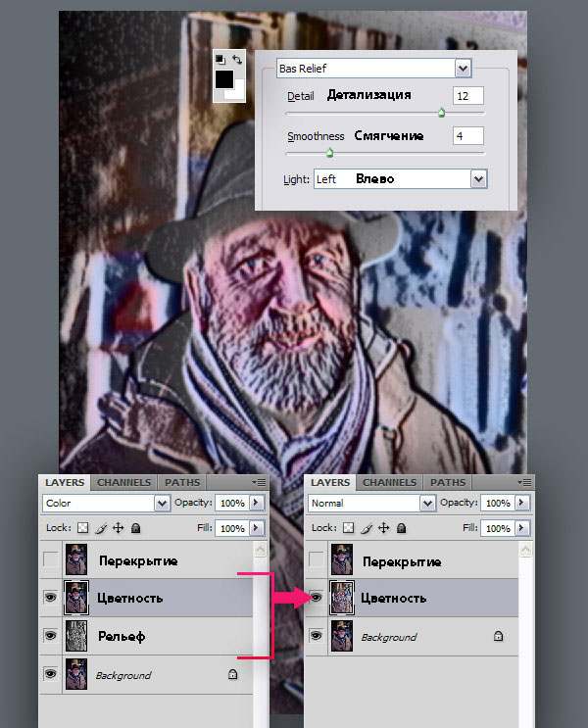Swap foreground and background colors icon
The width and height of the screenshot is (588, 728).
tap(237, 60)
